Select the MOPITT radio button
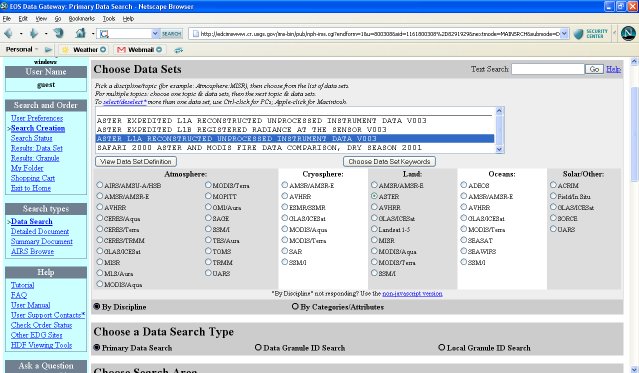This screenshot has height=373, width=639. click(208, 196)
